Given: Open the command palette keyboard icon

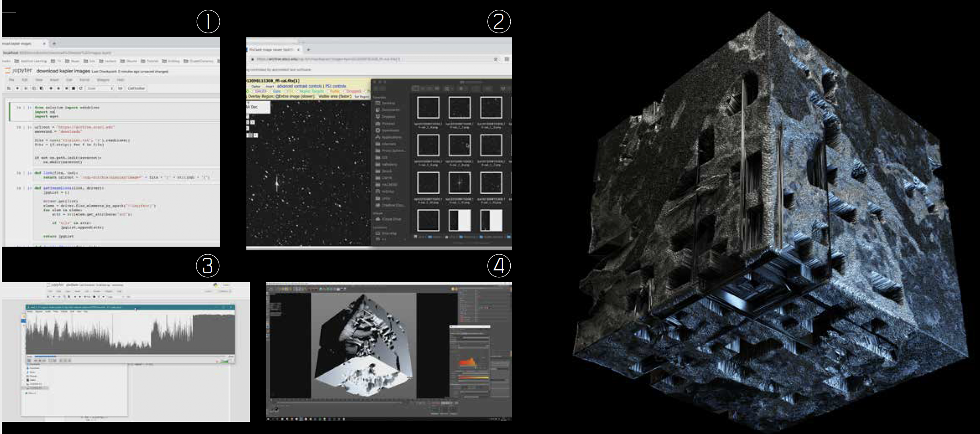Looking at the screenshot, I should coord(120,88).
